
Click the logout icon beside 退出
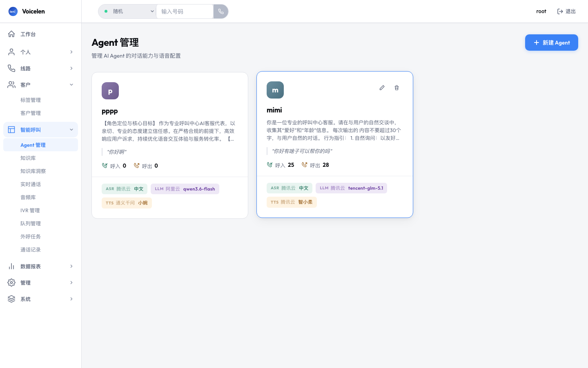click(560, 11)
